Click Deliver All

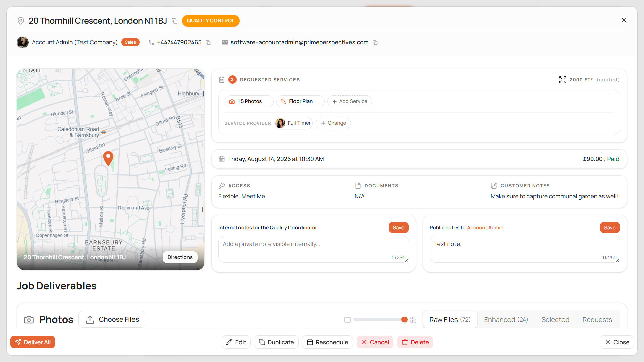click(33, 342)
